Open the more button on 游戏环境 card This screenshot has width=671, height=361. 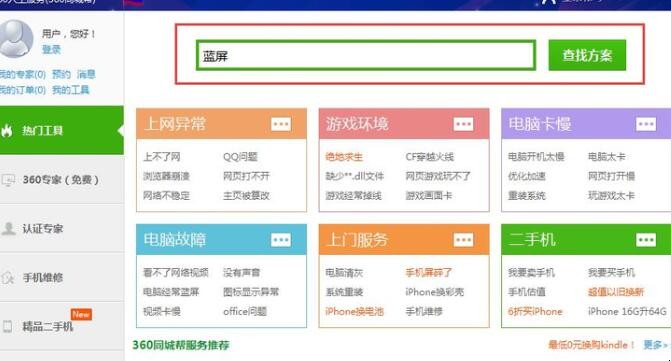[x=463, y=124]
